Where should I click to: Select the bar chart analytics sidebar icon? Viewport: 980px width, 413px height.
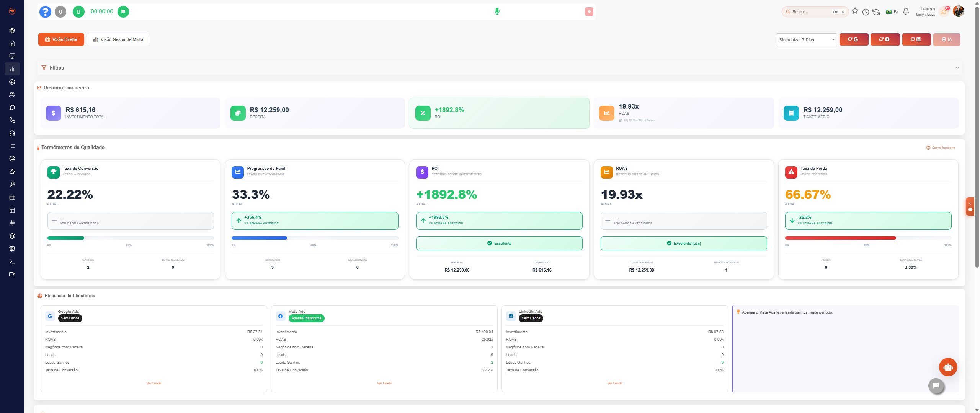[x=12, y=69]
